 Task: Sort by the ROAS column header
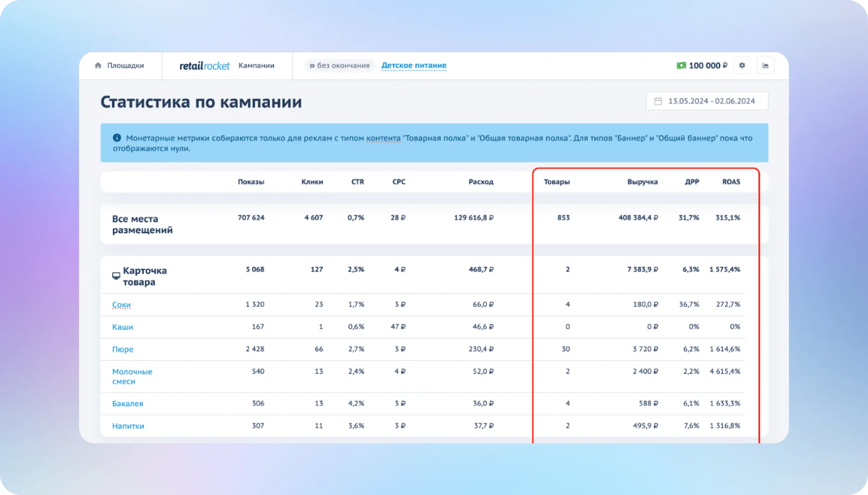click(x=731, y=182)
